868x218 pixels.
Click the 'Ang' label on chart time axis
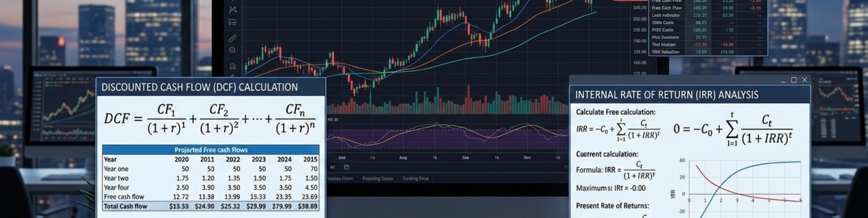point(403,158)
